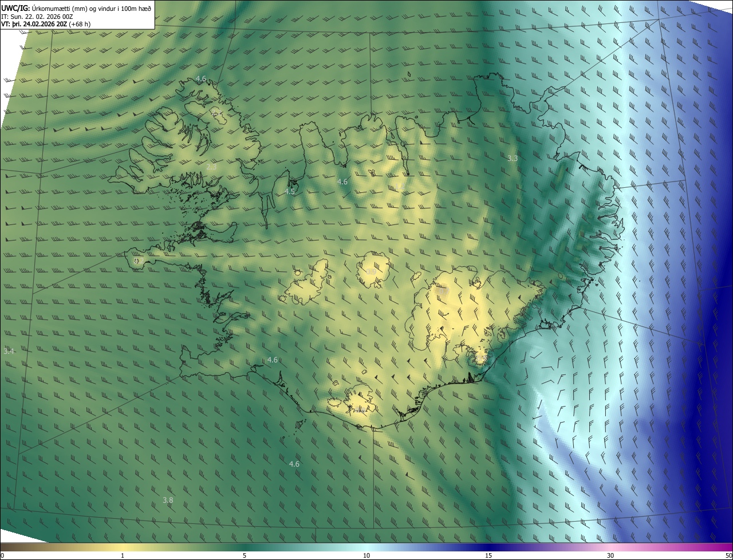
Task: Click the '1' label on the colour scale
Action: [x=123, y=555]
